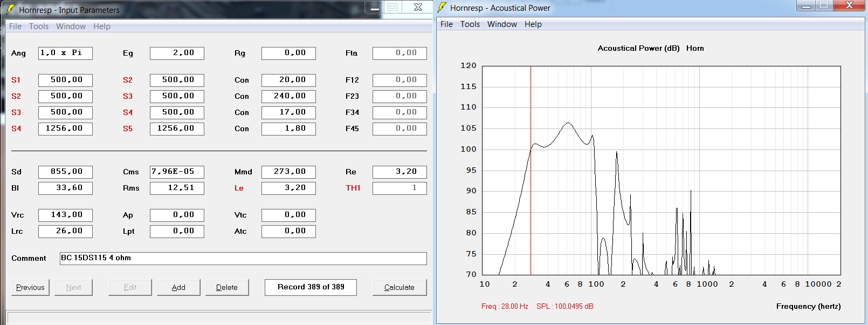Select the F45 field
Screen dimensions: 868x325
(x=399, y=128)
